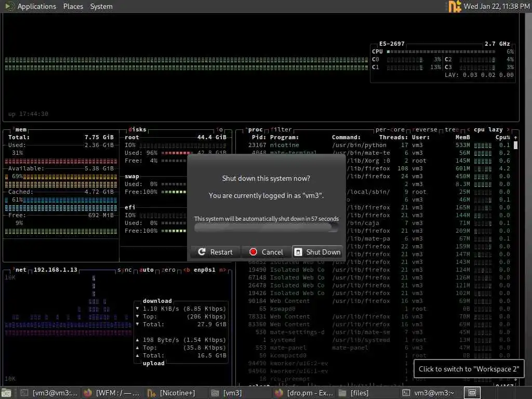Viewport: 532px width, 399px height.
Task: Click the Threads: column header
Action: pos(393,137)
